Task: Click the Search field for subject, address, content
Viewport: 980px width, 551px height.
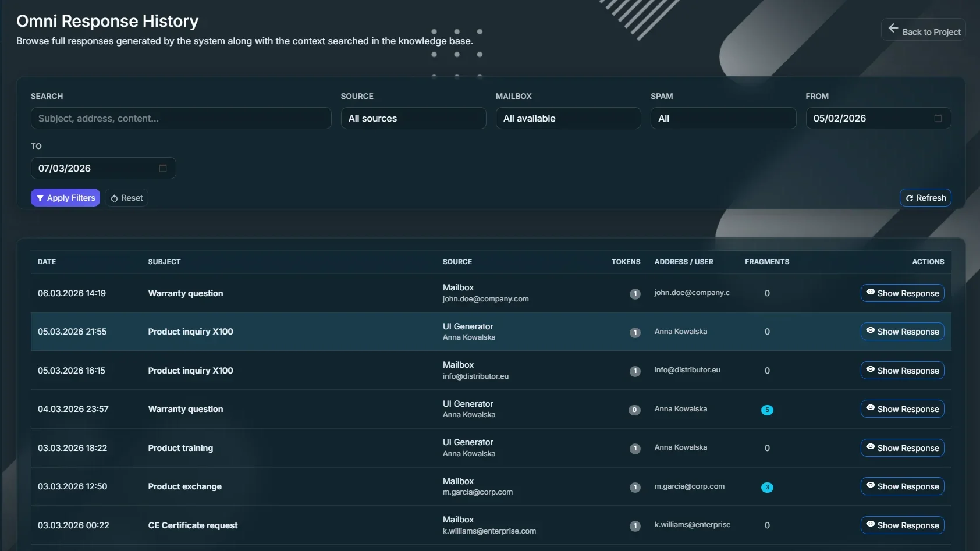Action: click(181, 118)
